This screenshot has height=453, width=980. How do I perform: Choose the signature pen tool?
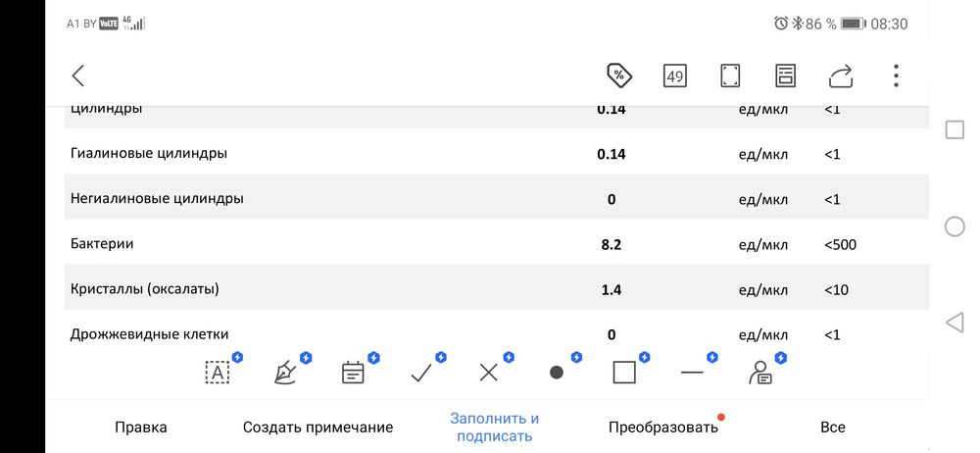tap(286, 373)
